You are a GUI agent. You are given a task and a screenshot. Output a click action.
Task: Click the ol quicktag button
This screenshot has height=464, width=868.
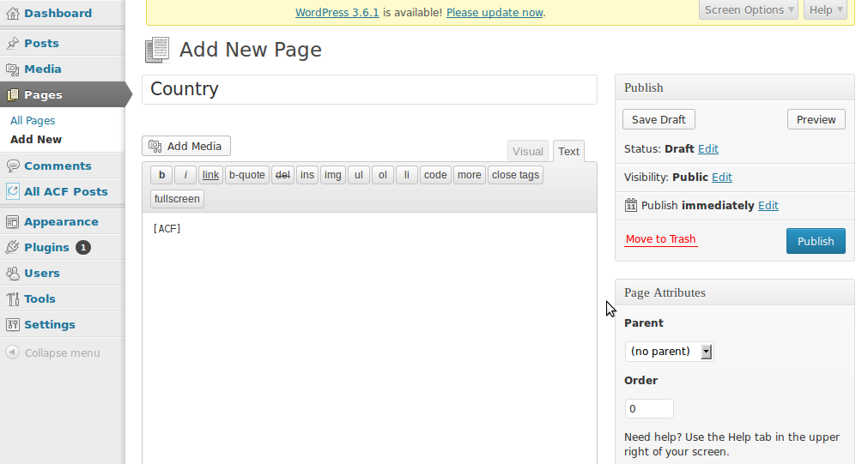point(383,175)
